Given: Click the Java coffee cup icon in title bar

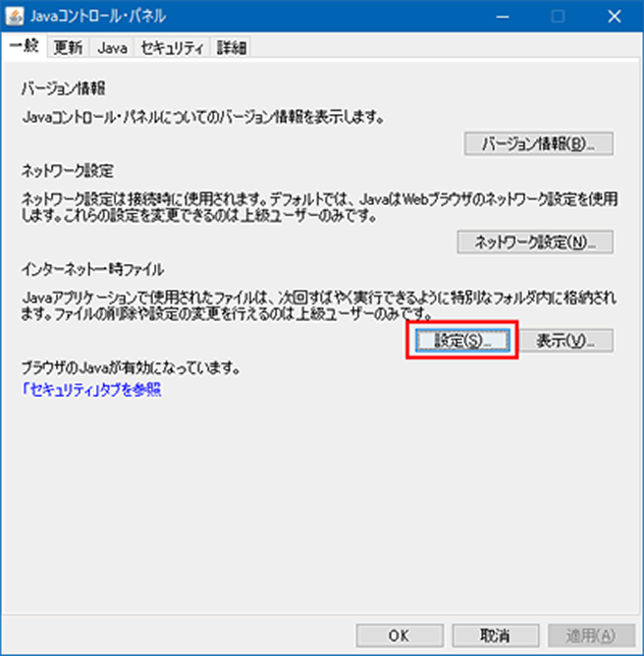Looking at the screenshot, I should tap(15, 17).
